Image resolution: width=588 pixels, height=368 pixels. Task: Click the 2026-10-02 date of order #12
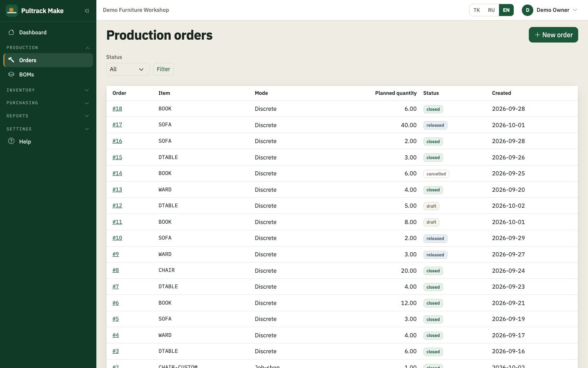[508, 206]
